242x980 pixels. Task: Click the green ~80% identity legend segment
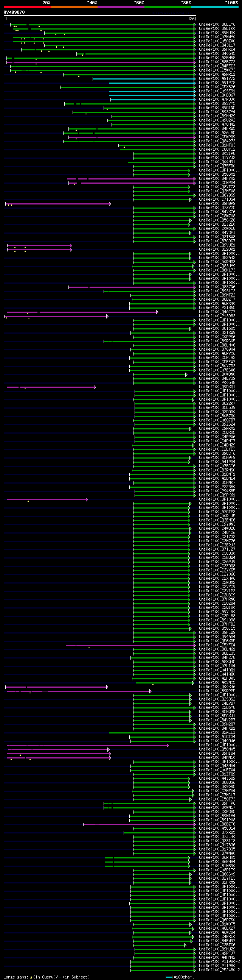point(168,7)
